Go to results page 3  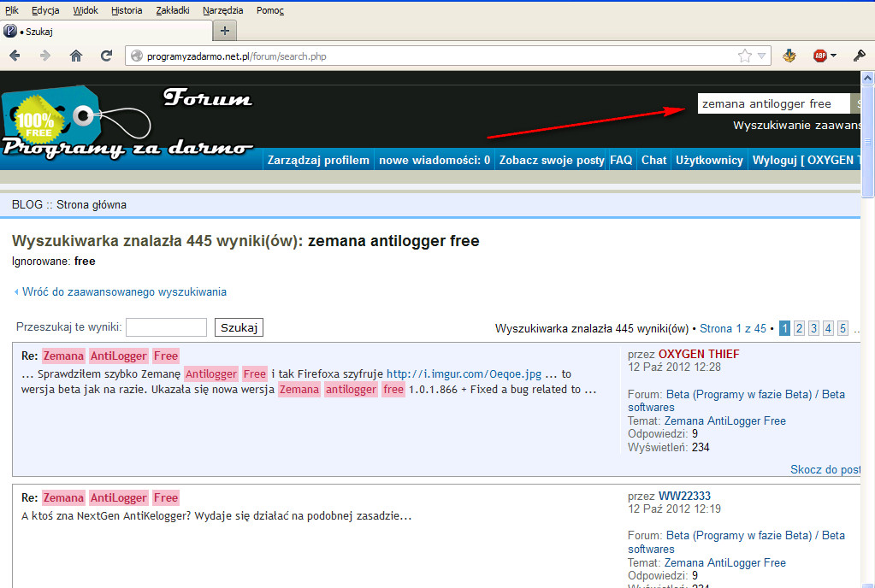[x=813, y=328]
